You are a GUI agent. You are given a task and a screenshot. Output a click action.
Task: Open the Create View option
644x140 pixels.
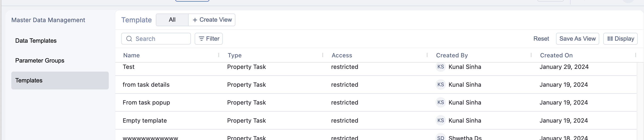coord(212,20)
